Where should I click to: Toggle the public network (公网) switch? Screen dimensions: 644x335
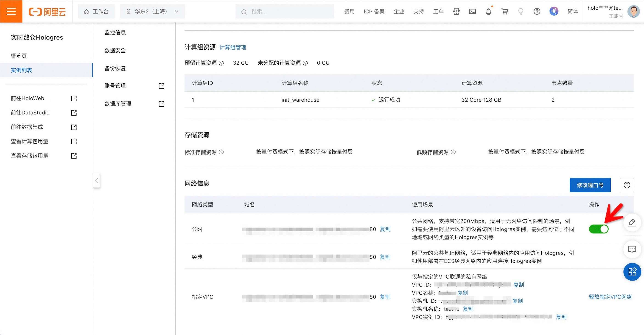pos(599,229)
